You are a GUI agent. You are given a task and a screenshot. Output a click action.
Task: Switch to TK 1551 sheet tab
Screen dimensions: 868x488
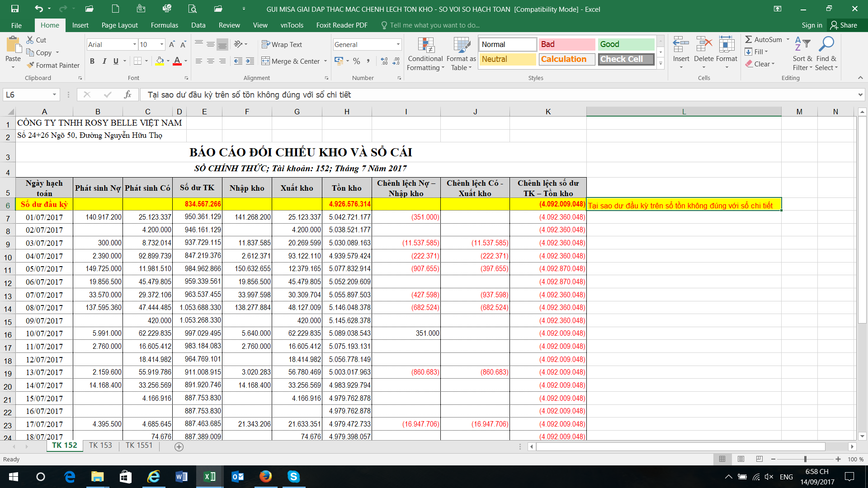(139, 446)
